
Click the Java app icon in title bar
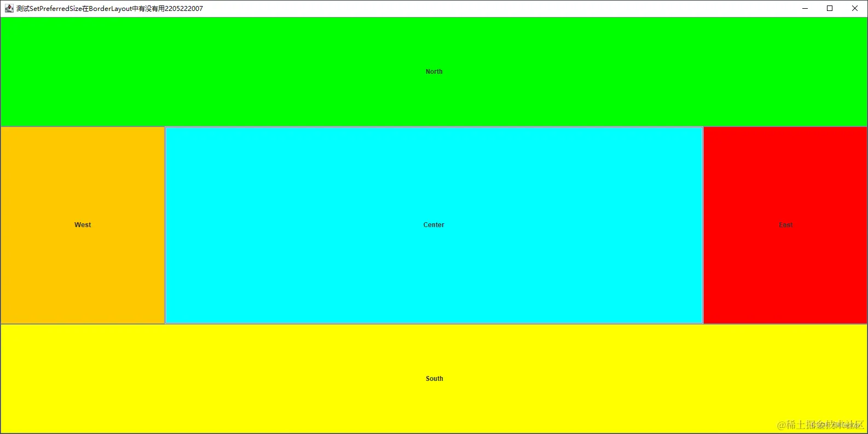coord(9,8)
